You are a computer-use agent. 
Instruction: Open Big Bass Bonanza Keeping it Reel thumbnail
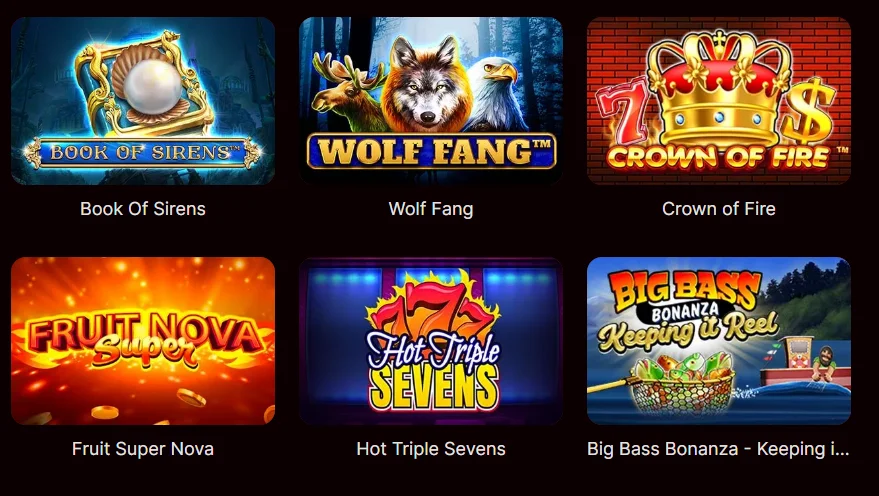(x=719, y=341)
